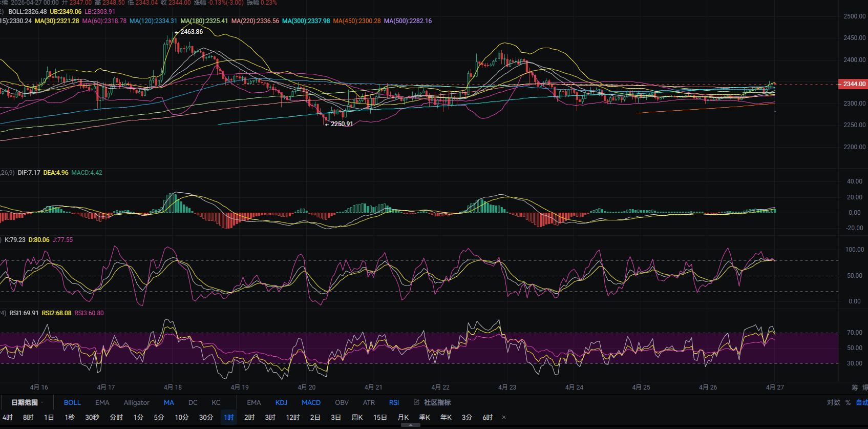
Task: Click the 筹 chip distribution icon
Action: 855,387
